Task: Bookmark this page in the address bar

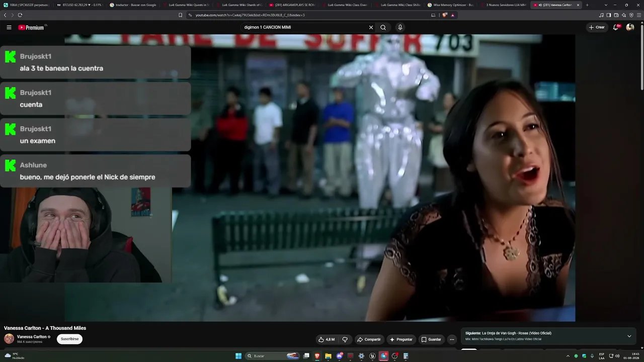Action: pos(180,15)
